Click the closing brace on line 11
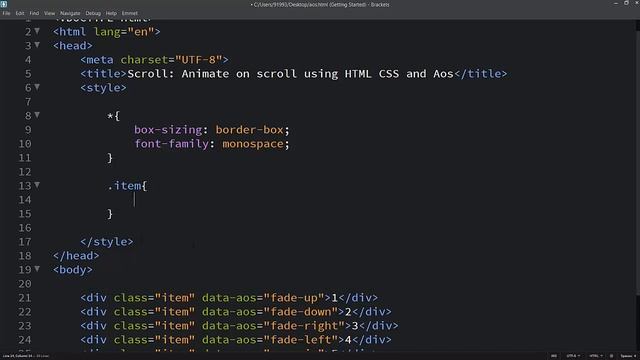Viewport: 640px width, 360px height. 110,158
